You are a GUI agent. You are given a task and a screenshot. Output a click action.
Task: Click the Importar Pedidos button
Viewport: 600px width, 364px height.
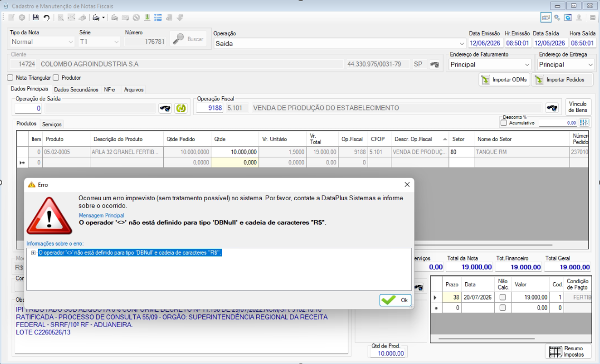point(561,80)
